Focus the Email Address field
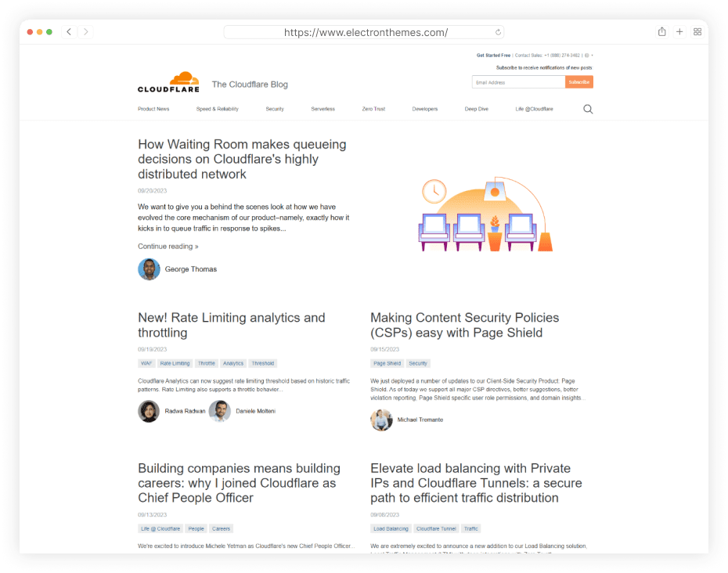The width and height of the screenshot is (728, 573). point(519,82)
